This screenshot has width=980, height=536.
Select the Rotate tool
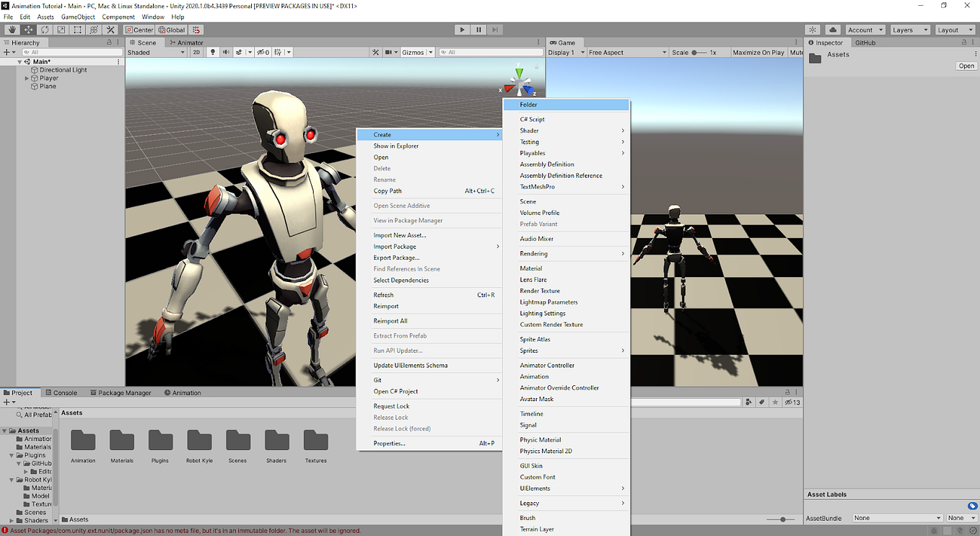click(45, 30)
